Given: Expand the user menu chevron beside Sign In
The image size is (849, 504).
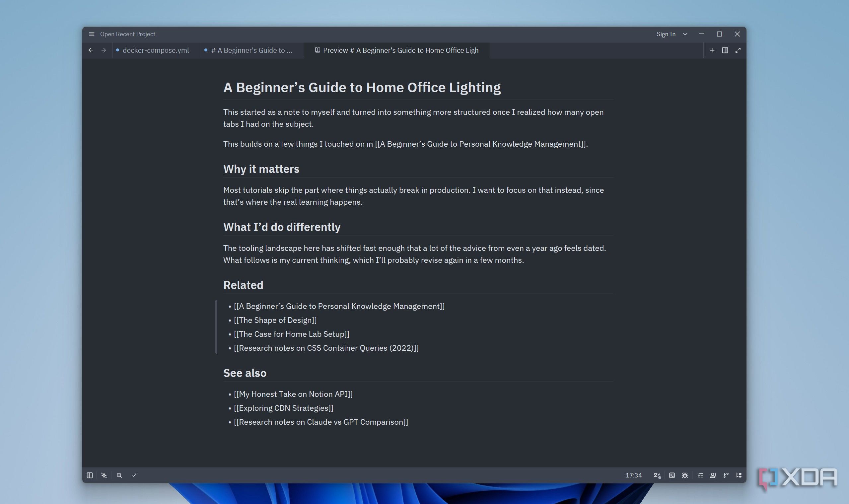Looking at the screenshot, I should pos(685,34).
